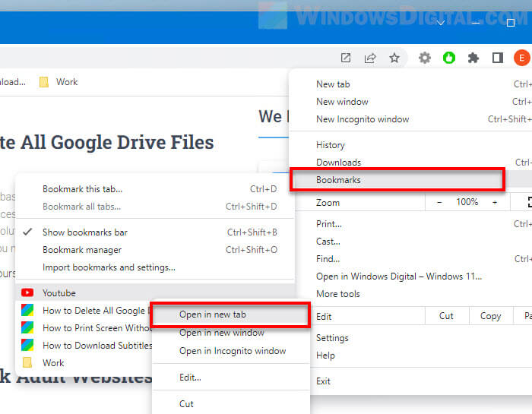
Task: Open a New Incognito window
Action: point(412,119)
